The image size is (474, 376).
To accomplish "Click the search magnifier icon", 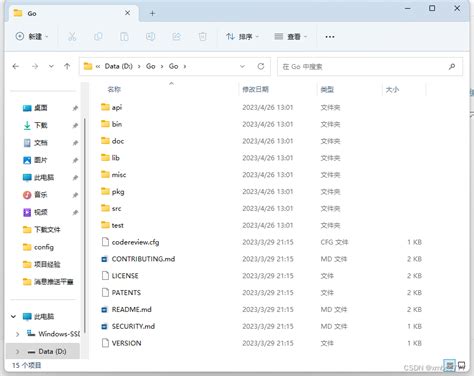I will click(452, 67).
